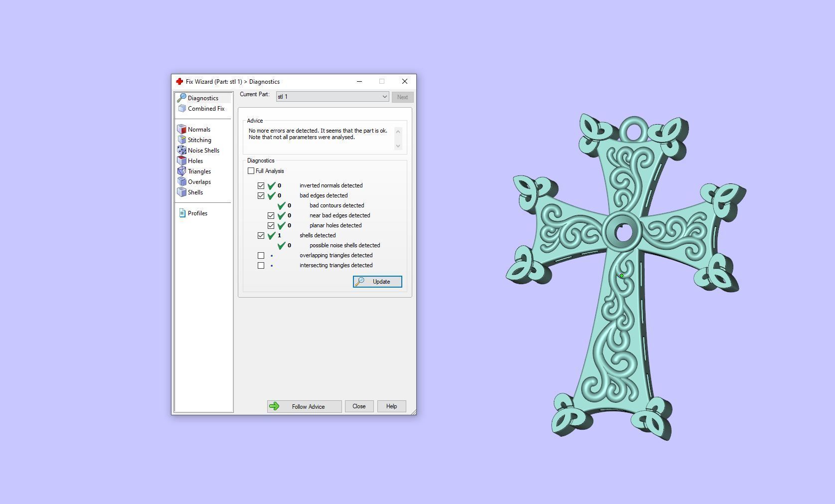Click green checkmark beside possible noise shells
The width and height of the screenshot is (835, 504).
coord(282,245)
